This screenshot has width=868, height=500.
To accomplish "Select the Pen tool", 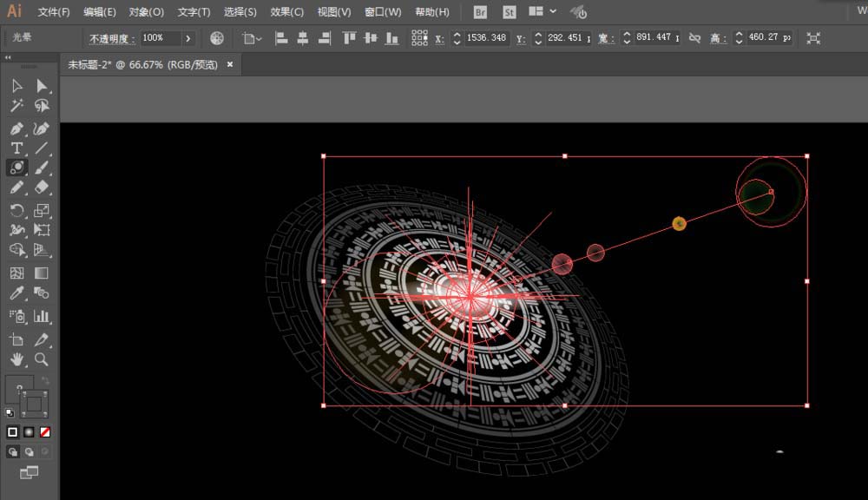I will (x=16, y=128).
